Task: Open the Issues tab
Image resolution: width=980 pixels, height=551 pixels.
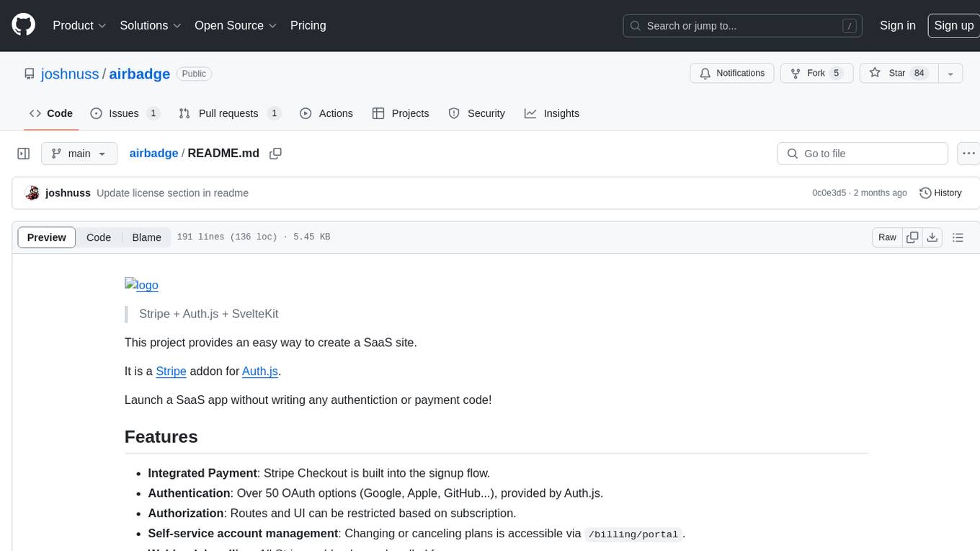Action: [125, 113]
